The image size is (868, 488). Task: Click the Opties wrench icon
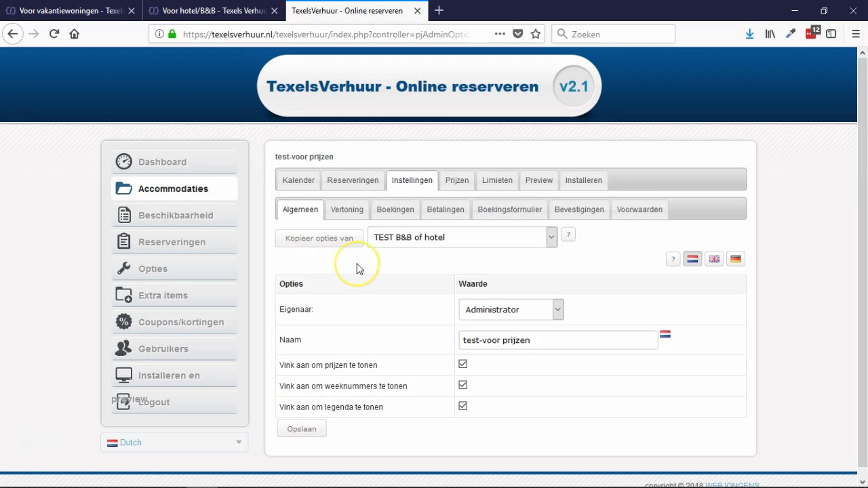click(x=123, y=268)
